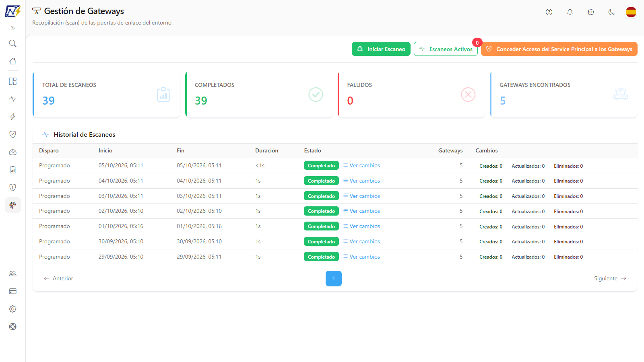Open Ver cambios for the 02/10/2026 scan
This screenshot has height=362, width=644.
point(361,211)
